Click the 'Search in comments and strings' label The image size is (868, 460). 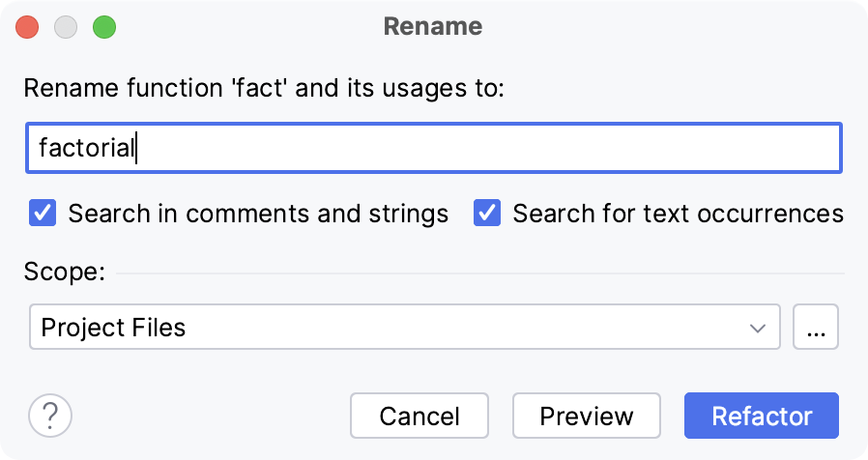[x=258, y=214]
